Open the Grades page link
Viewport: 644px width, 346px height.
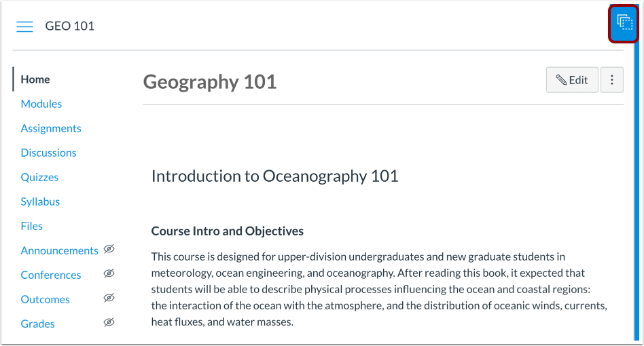pos(38,324)
